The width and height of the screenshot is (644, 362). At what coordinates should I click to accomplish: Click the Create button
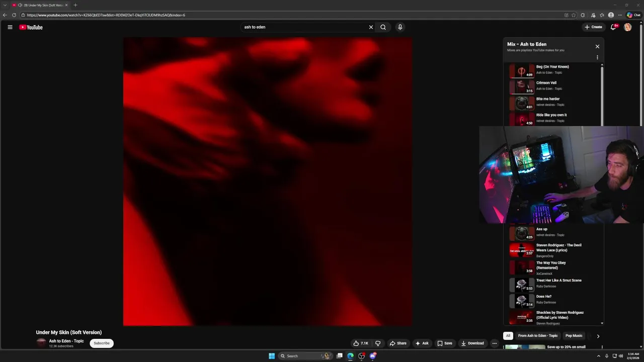tap(593, 27)
